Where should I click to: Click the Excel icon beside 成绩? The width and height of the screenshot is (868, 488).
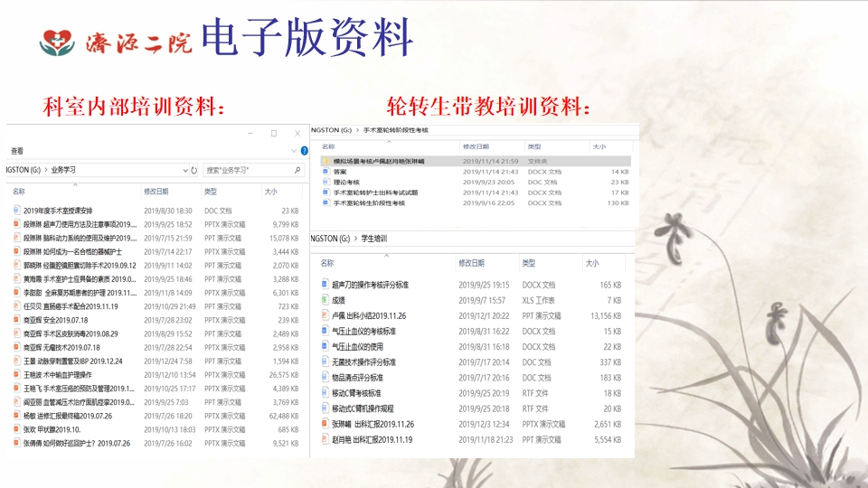pyautogui.click(x=325, y=300)
